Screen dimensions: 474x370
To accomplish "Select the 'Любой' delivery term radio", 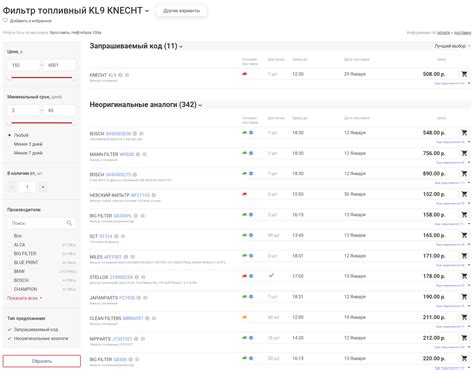I will pyautogui.click(x=9, y=135).
